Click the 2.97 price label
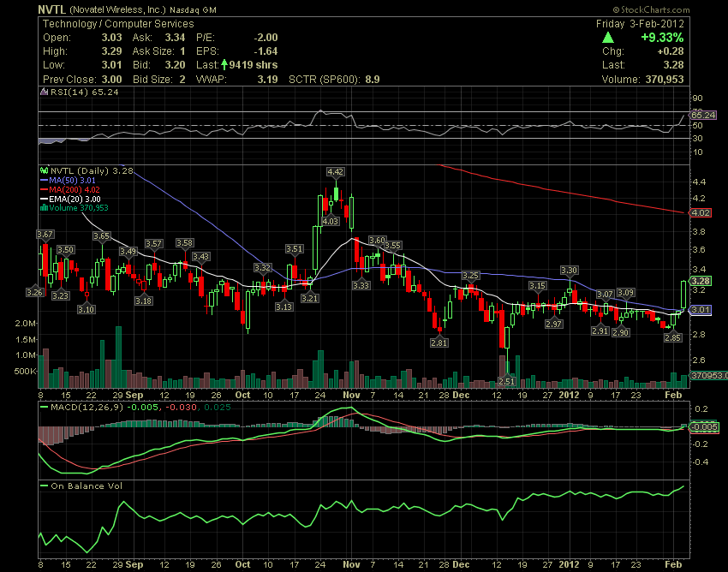 point(553,324)
